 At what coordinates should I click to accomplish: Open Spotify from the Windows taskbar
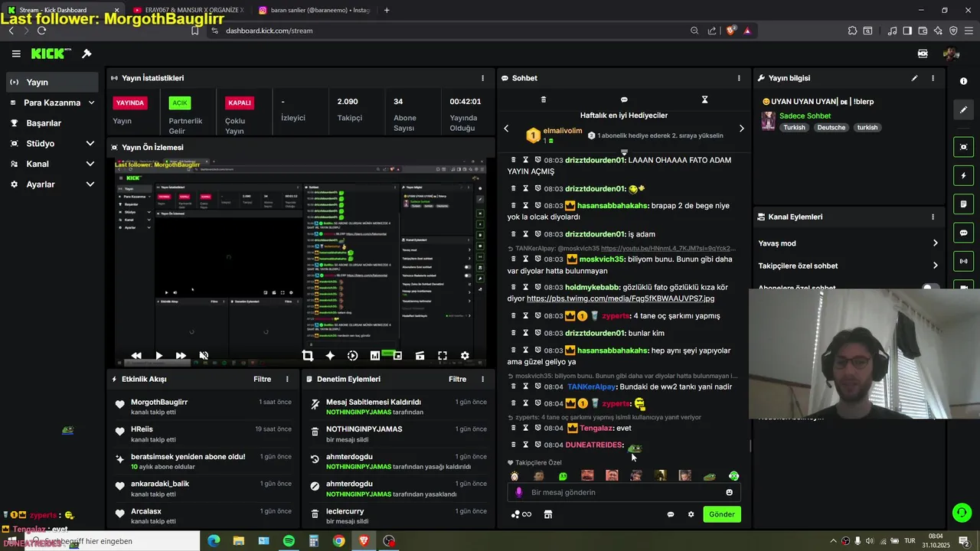(x=289, y=541)
